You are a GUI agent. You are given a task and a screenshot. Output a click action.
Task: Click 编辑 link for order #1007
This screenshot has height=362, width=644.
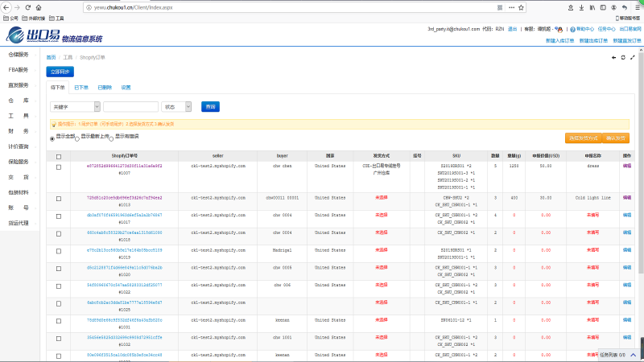(x=627, y=166)
